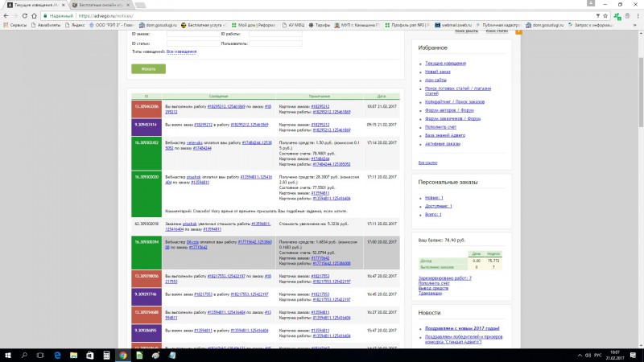Open the Windows Start menu
The height and width of the screenshot is (362, 644).
(x=7, y=356)
